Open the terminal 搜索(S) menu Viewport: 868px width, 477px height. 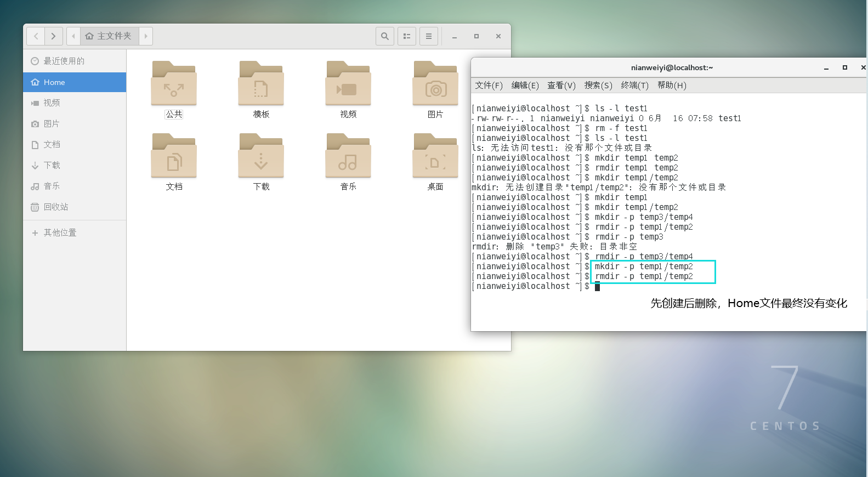[x=598, y=85]
